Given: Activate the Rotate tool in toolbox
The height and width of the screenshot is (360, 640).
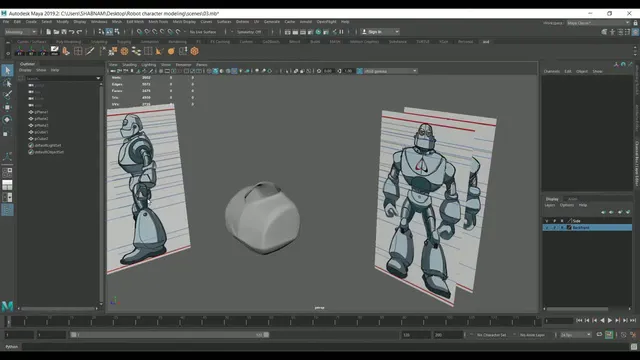Looking at the screenshot, I should pyautogui.click(x=7, y=120).
